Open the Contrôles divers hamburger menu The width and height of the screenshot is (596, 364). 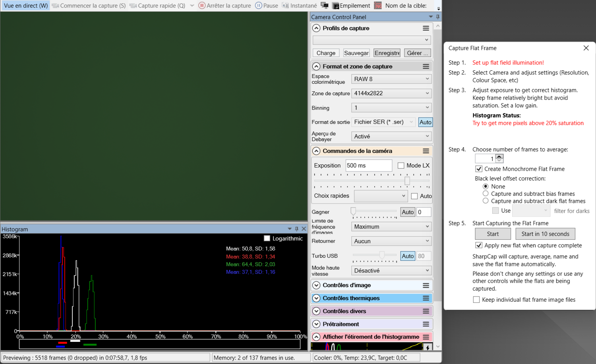coord(426,311)
